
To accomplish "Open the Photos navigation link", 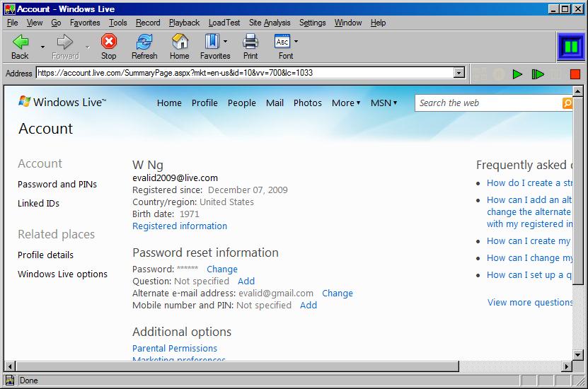I will [x=308, y=103].
